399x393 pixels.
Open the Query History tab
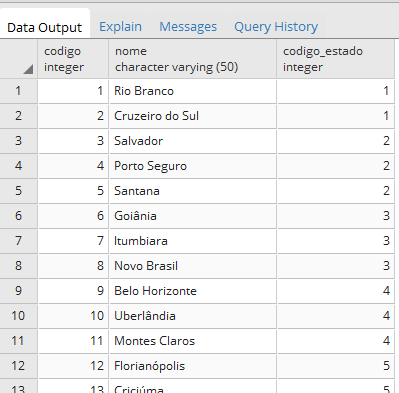(276, 27)
